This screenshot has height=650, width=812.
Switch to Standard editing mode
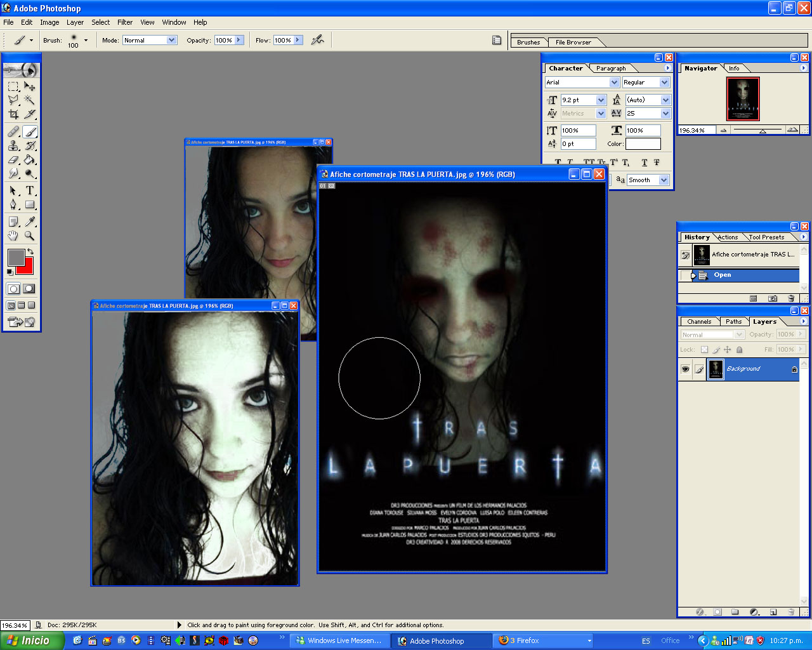coord(13,289)
